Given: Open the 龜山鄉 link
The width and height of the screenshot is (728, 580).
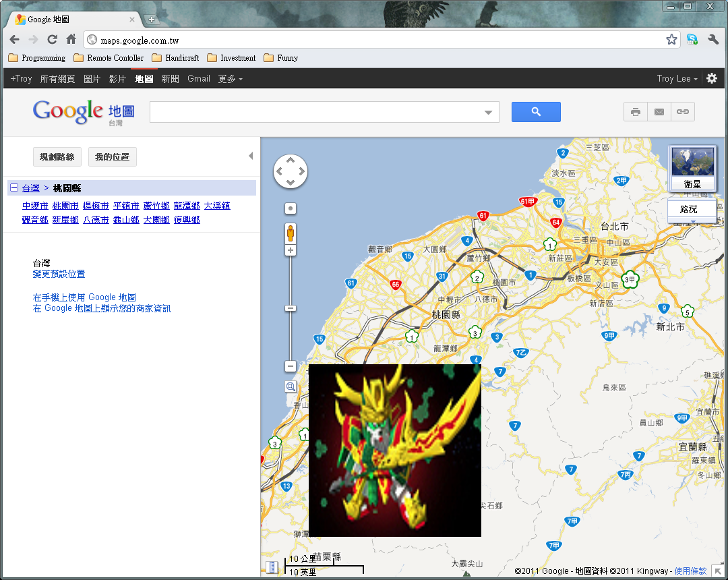Looking at the screenshot, I should coord(126,220).
